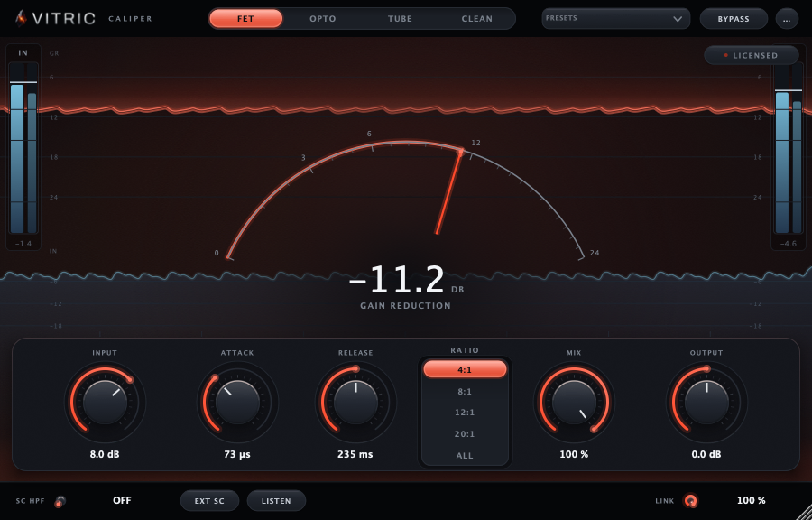
Task: Click the 100 % mix value
Action: point(574,454)
